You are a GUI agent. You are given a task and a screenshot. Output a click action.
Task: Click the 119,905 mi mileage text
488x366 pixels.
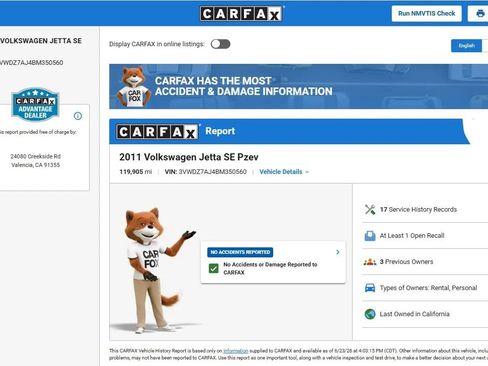135,172
